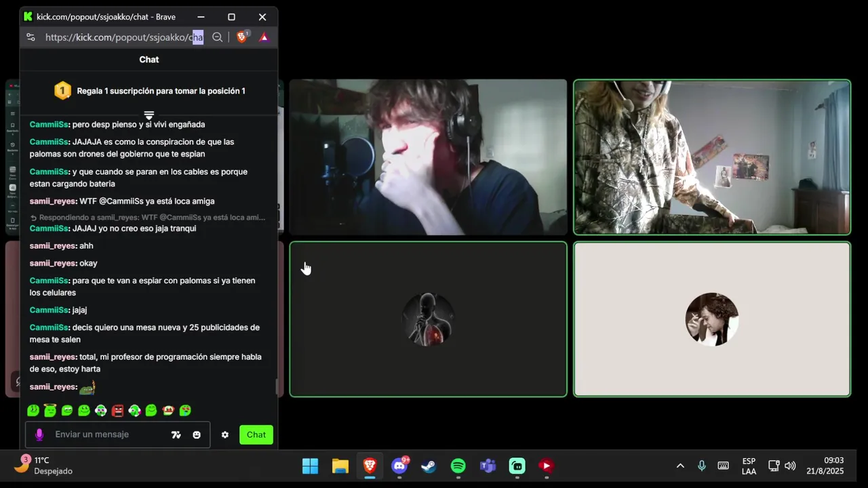Click message about 'mi profesor de programación'
Screen dimensions: 868x488
point(146,363)
